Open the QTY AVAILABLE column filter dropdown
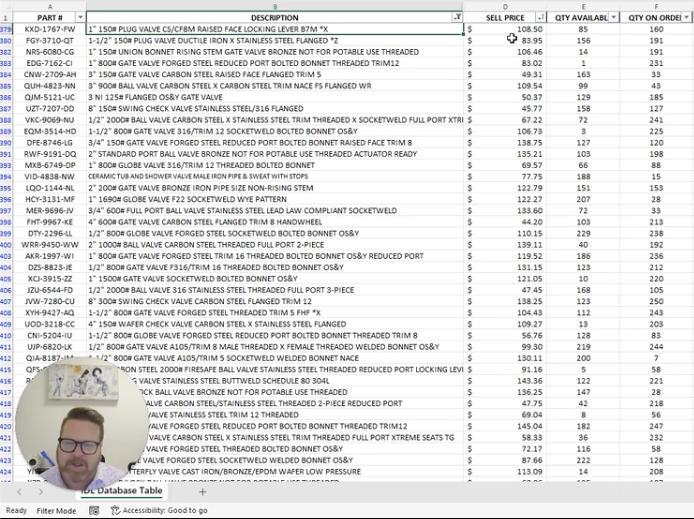This screenshot has width=694, height=519. [x=613, y=17]
